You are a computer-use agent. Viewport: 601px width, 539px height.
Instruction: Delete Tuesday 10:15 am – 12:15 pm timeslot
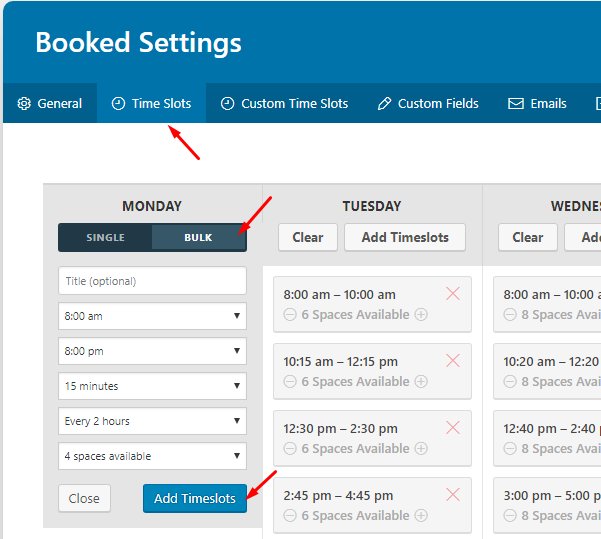click(452, 360)
